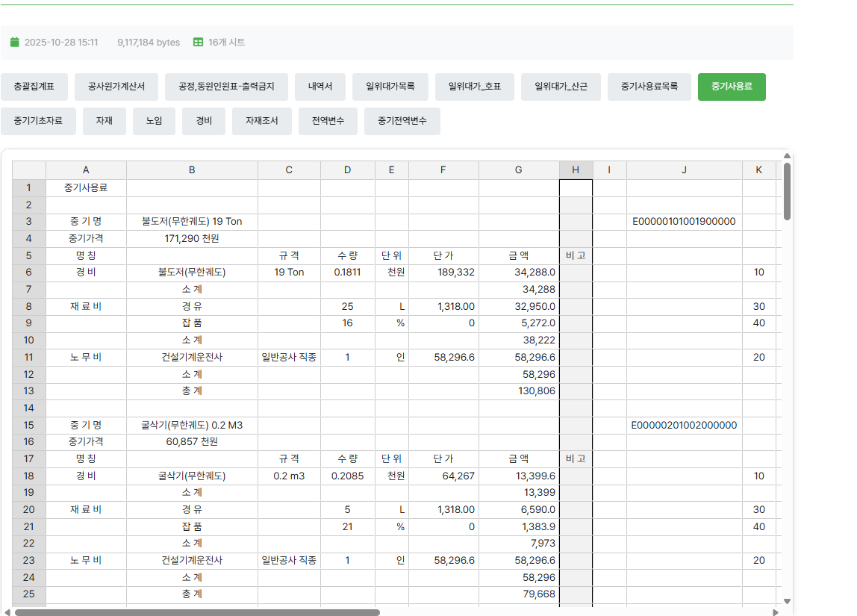Select the active 중기사용료 tab
857x616 pixels.
(732, 87)
